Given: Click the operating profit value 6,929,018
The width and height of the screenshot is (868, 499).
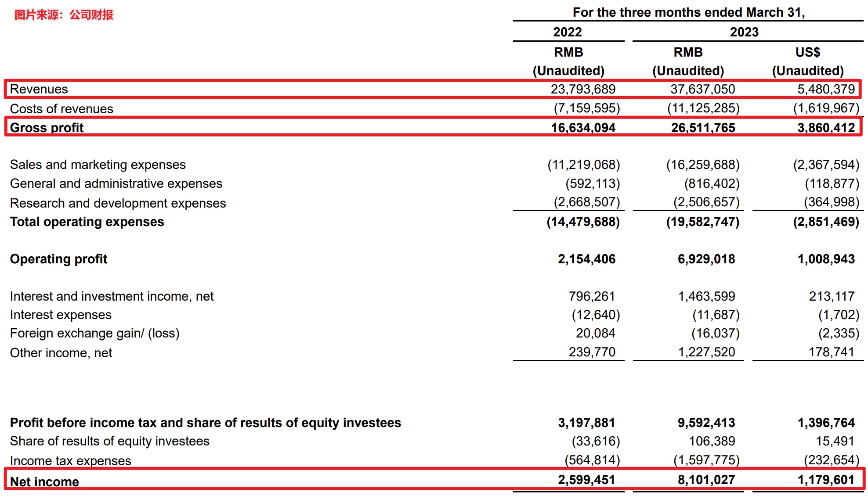Looking at the screenshot, I should tap(706, 259).
